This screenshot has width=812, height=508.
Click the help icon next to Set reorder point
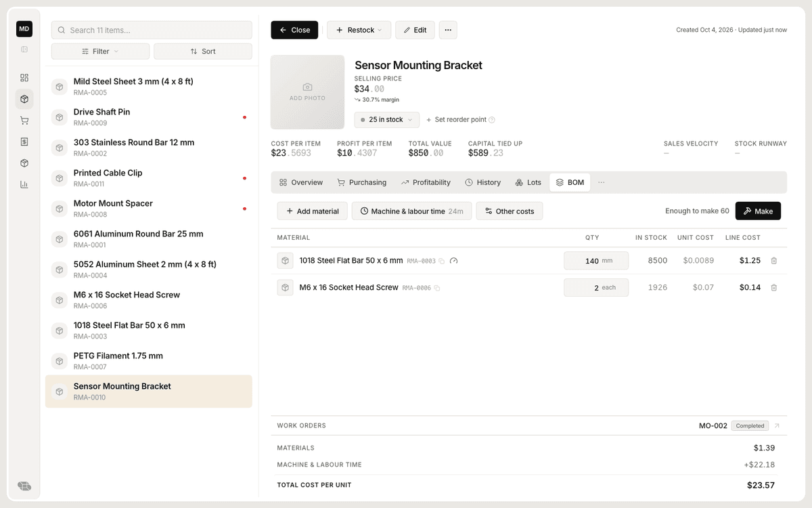click(492, 120)
